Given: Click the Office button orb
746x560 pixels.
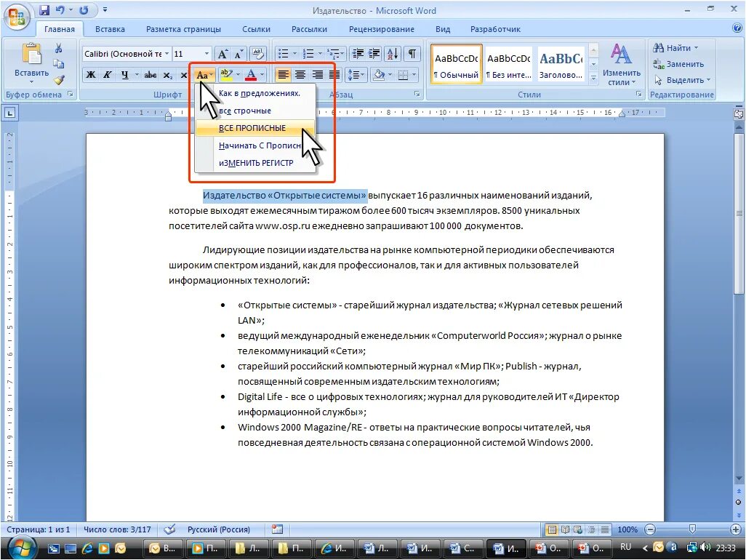Looking at the screenshot, I should click(17, 17).
